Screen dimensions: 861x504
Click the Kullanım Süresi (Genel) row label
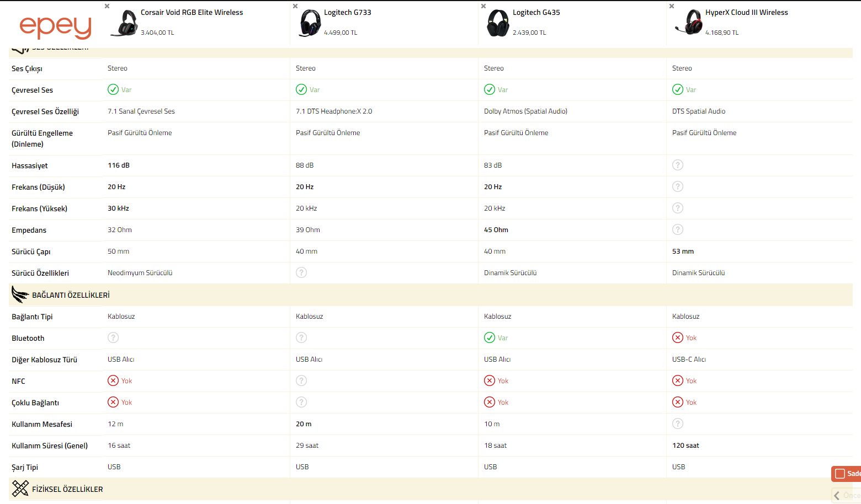(x=50, y=446)
